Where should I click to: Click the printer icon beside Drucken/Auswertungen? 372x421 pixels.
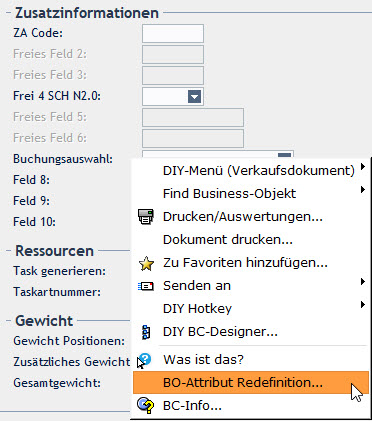click(x=146, y=217)
